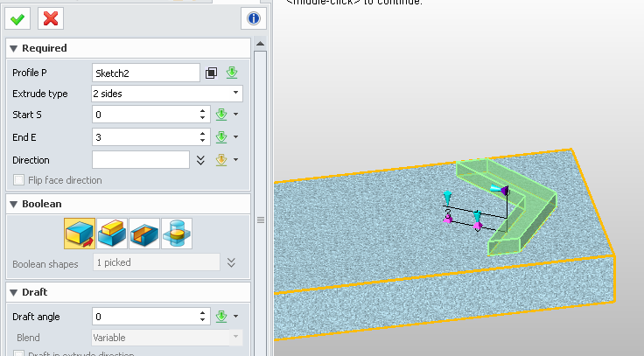
Task: Increase the End E value
Action: click(x=202, y=134)
